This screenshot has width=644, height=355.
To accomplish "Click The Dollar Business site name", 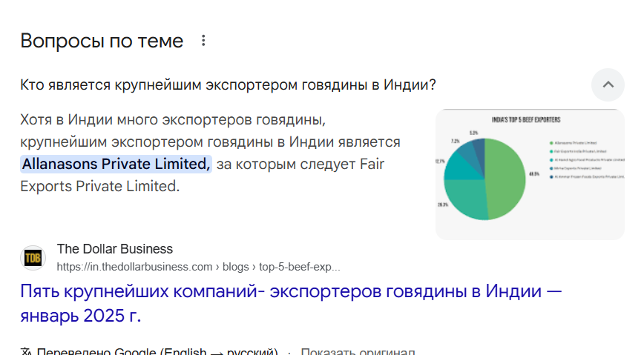I will [115, 249].
